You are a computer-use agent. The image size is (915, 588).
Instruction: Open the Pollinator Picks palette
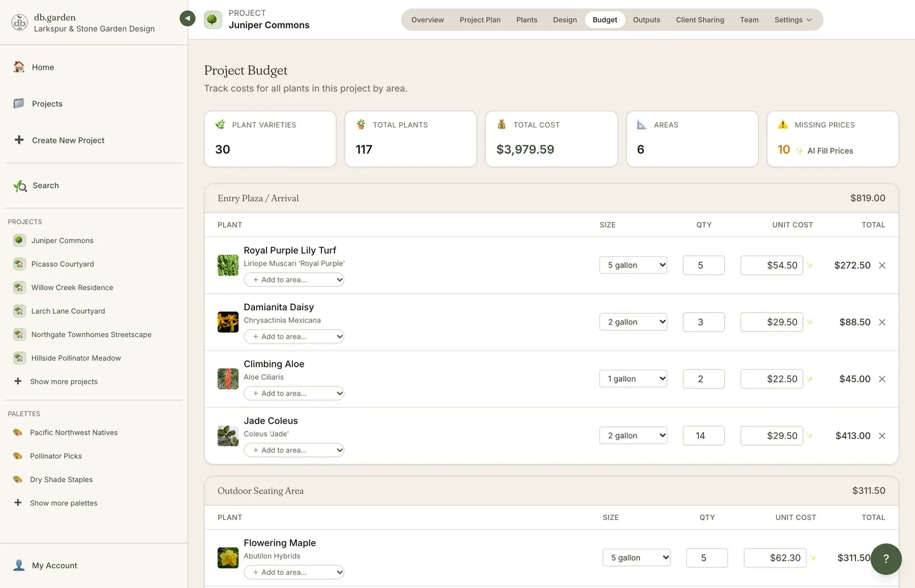47,456
